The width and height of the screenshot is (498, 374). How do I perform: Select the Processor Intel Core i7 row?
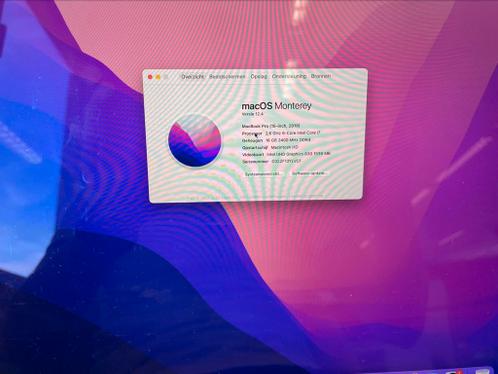[281, 133]
